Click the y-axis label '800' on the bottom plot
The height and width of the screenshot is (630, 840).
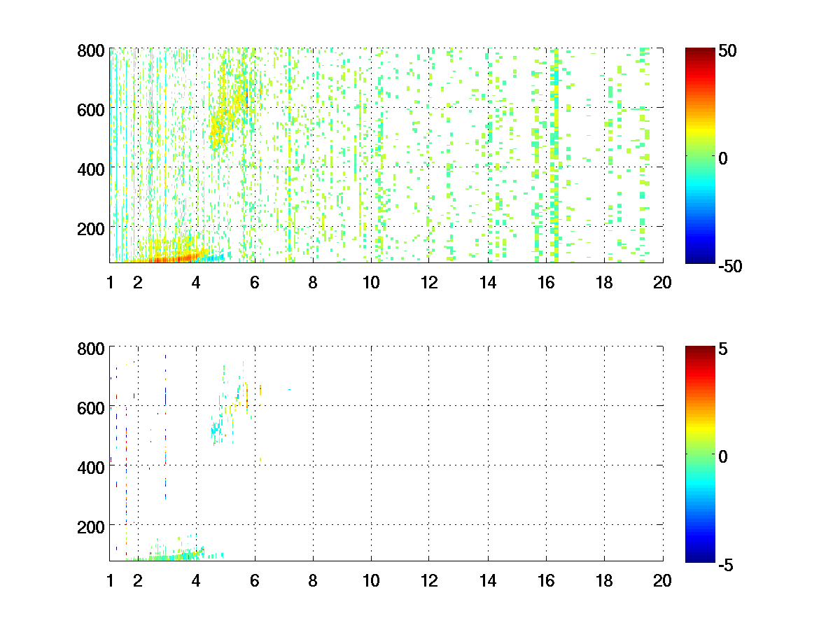pyautogui.click(x=91, y=348)
